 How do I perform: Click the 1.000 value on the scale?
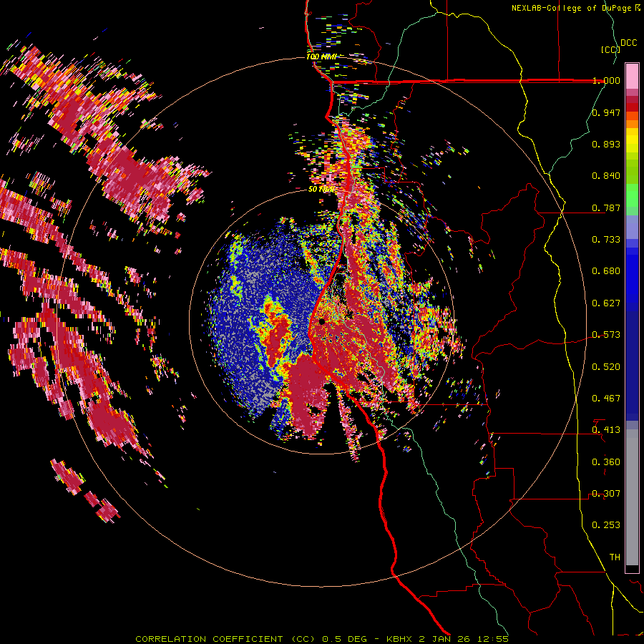[x=606, y=80]
